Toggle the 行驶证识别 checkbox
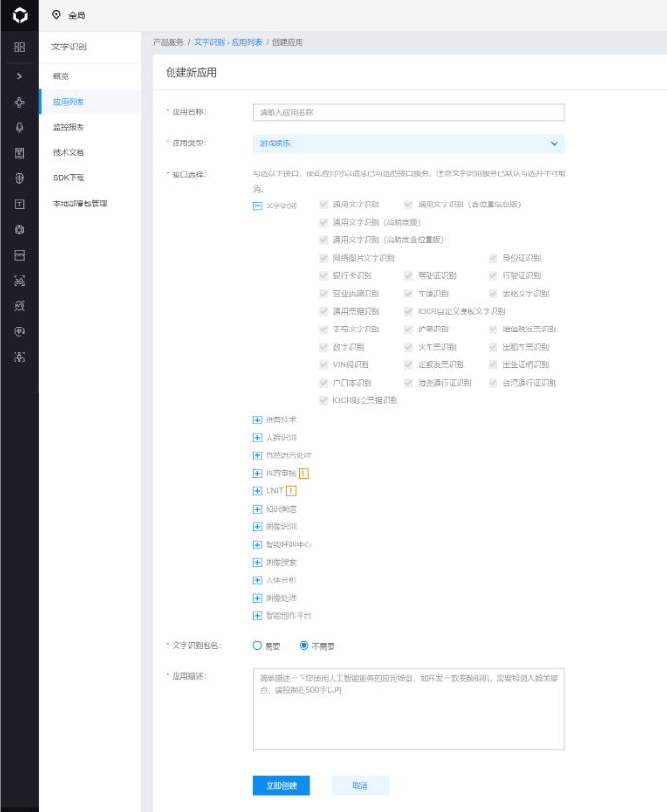 coord(492,275)
